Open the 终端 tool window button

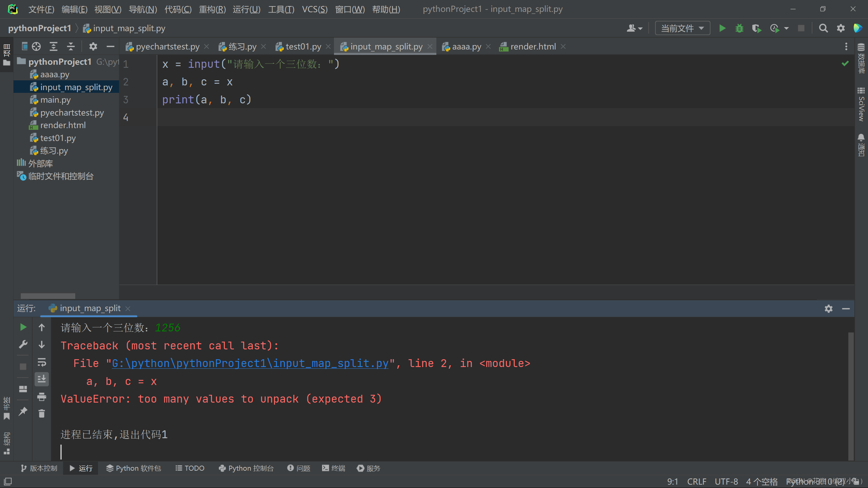click(334, 468)
